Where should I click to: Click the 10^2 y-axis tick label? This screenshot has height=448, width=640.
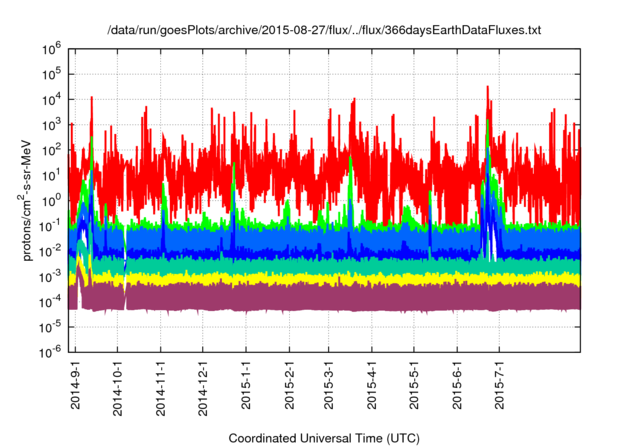(x=51, y=151)
